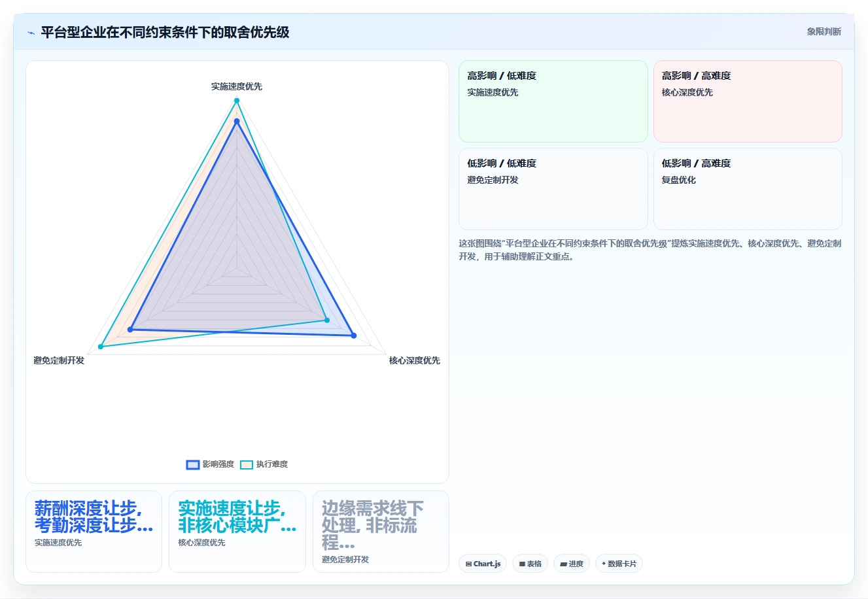Select the 进度 chip
The width and height of the screenshot is (868, 599).
pos(572,564)
